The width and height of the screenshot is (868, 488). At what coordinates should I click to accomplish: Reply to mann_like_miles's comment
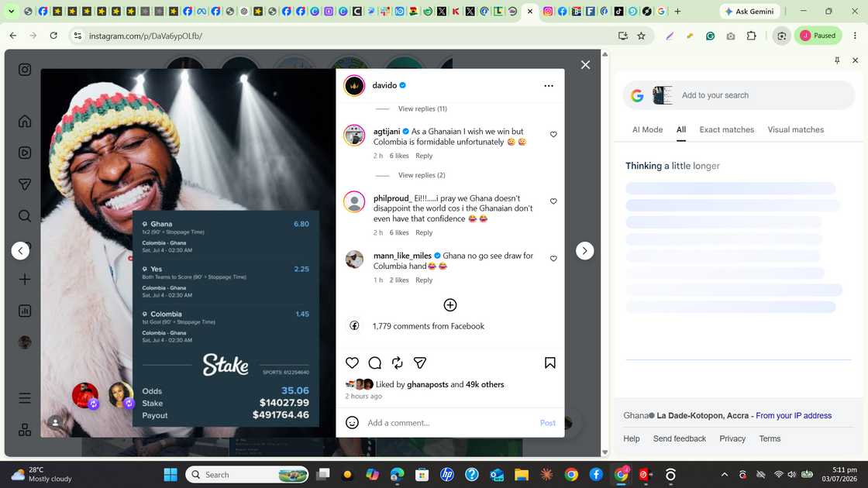tap(424, 280)
